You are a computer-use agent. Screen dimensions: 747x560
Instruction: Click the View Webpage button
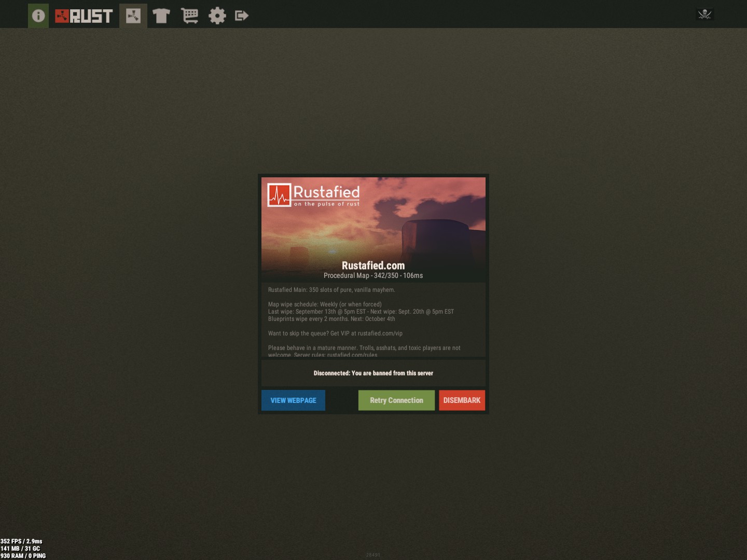(x=293, y=400)
